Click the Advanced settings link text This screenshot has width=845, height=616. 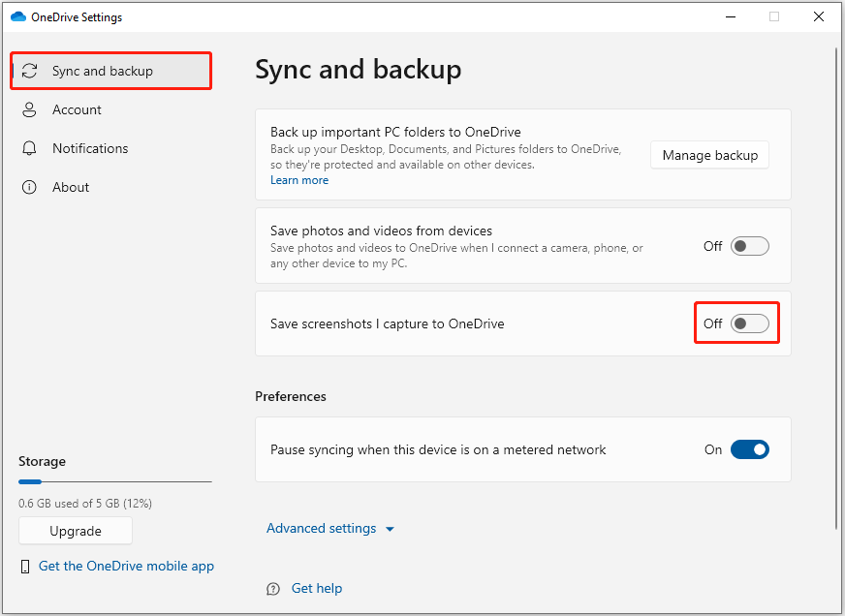pos(321,528)
